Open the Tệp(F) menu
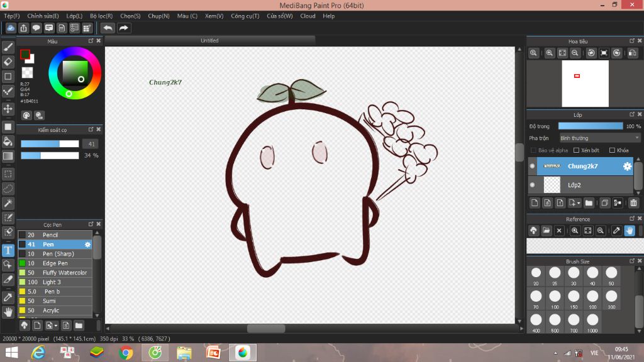 12,16
